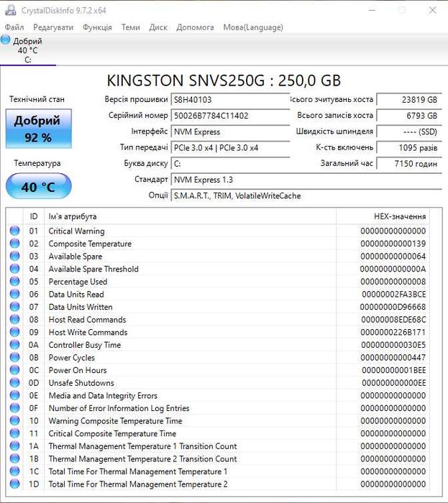Open the Мова(Language) menu

253,27
